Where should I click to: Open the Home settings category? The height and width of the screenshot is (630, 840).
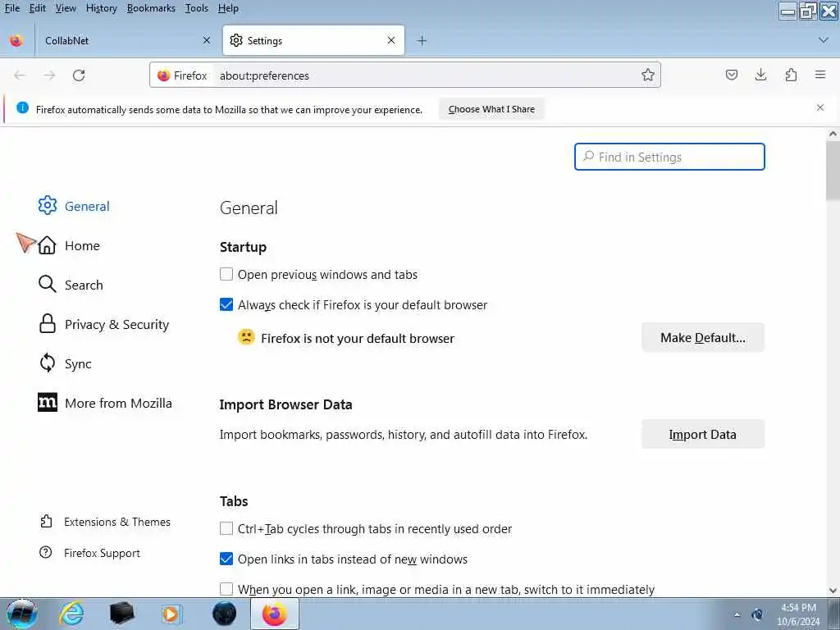(x=69, y=245)
